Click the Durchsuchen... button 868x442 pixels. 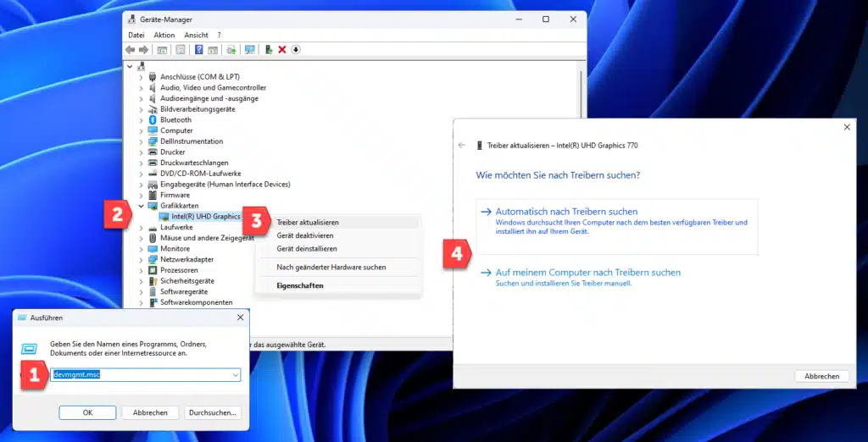coord(213,412)
